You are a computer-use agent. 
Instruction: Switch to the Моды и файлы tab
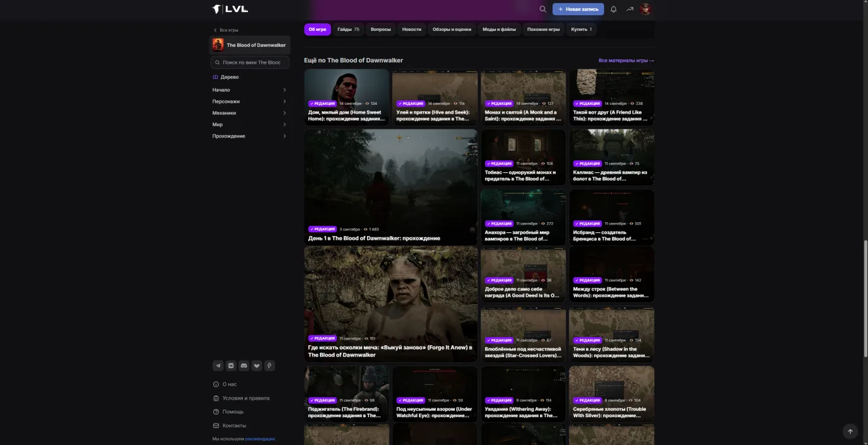pos(499,30)
